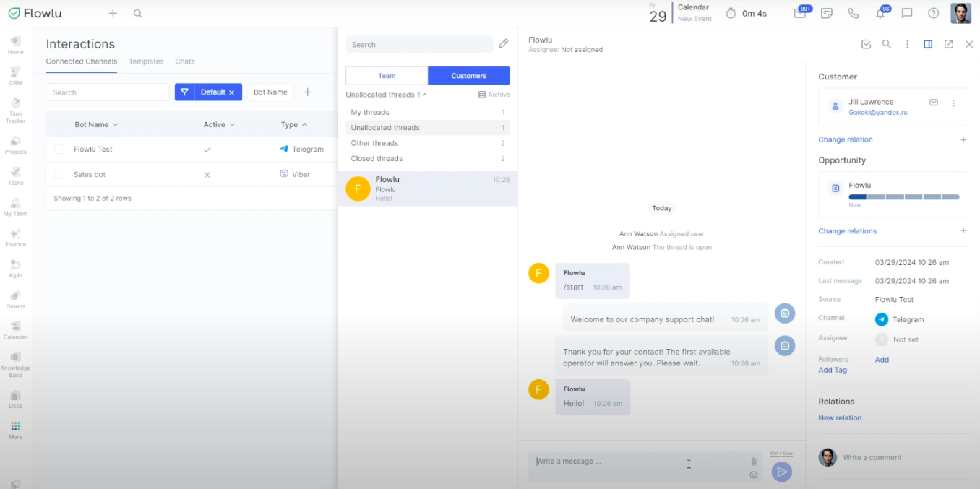Click the Change relation link
Viewport: 980px width, 489px height.
[x=846, y=139]
